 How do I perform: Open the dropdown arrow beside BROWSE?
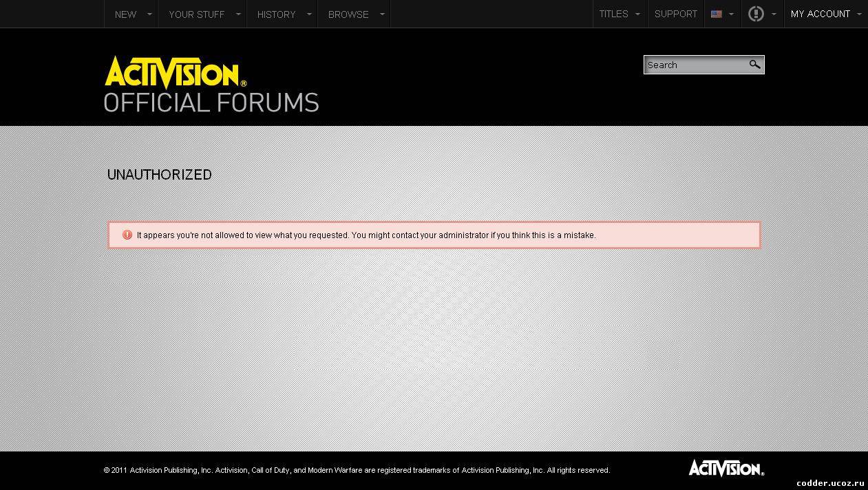point(382,14)
